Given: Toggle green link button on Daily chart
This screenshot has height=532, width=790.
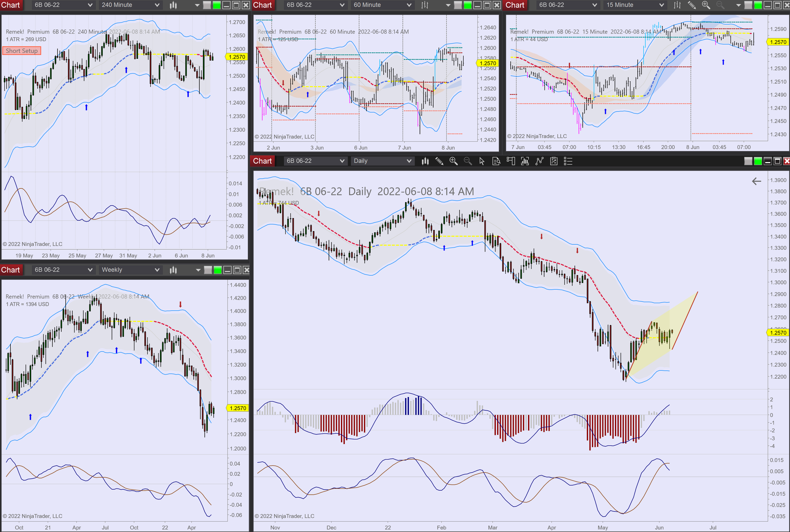Looking at the screenshot, I should [x=758, y=161].
